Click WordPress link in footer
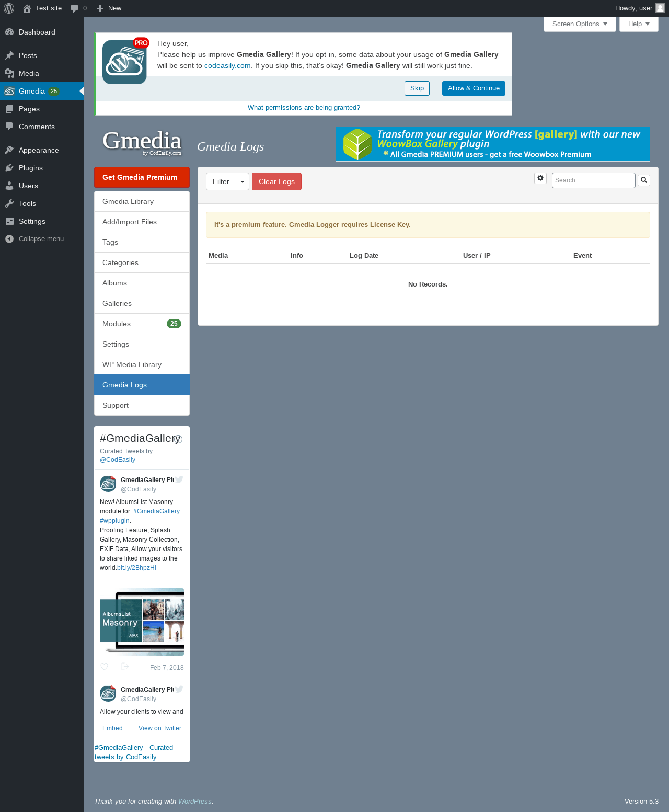 pyautogui.click(x=194, y=802)
